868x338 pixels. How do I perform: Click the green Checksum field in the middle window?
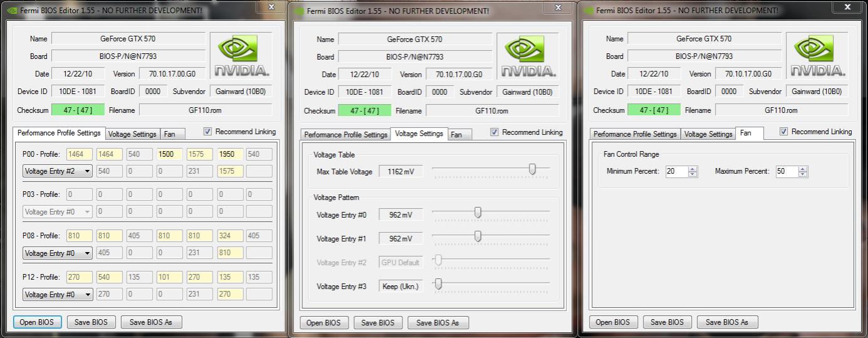point(365,111)
